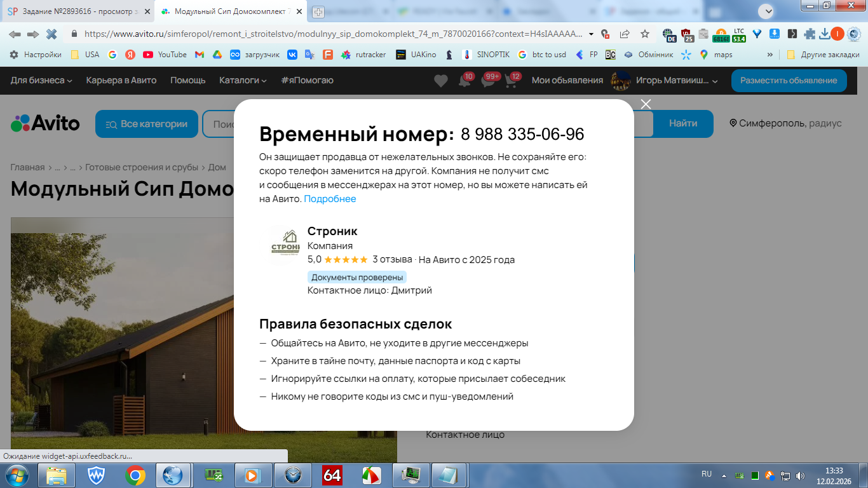Click the 3 отзыва reviews link
868x488 pixels.
pyautogui.click(x=392, y=259)
